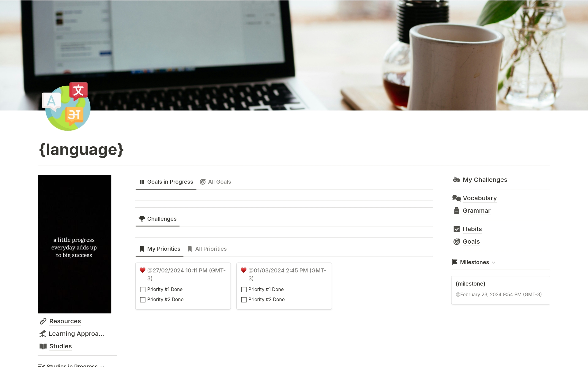Open the My Priorities filter tab

point(160,249)
